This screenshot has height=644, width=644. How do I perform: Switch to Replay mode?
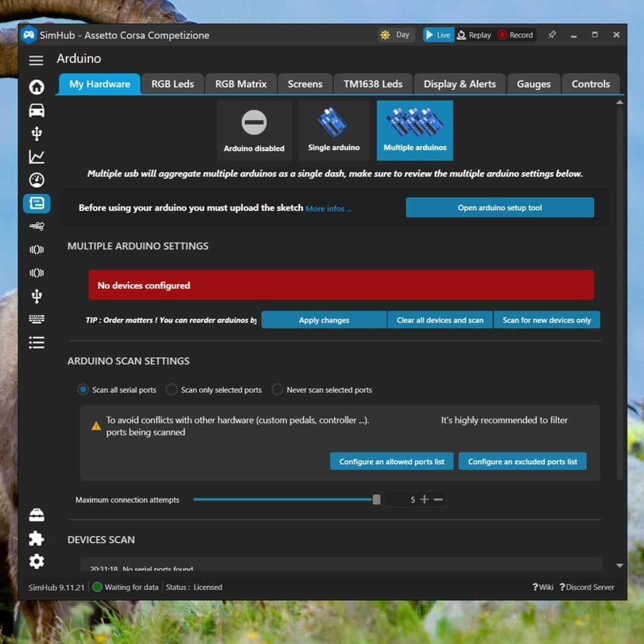475,35
